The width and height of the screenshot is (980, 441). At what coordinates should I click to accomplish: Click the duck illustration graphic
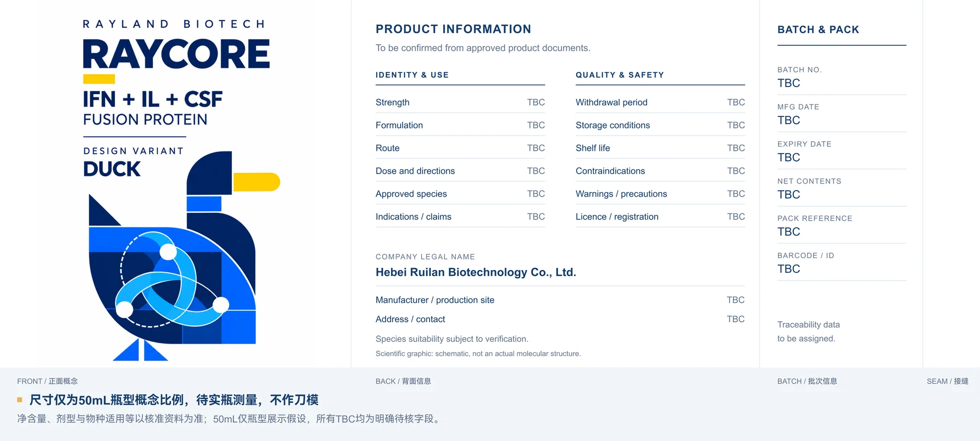point(185,256)
